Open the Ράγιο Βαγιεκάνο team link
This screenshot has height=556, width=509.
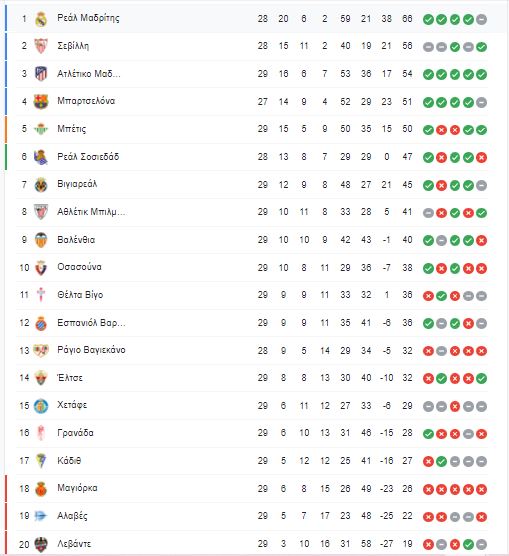click(x=91, y=350)
